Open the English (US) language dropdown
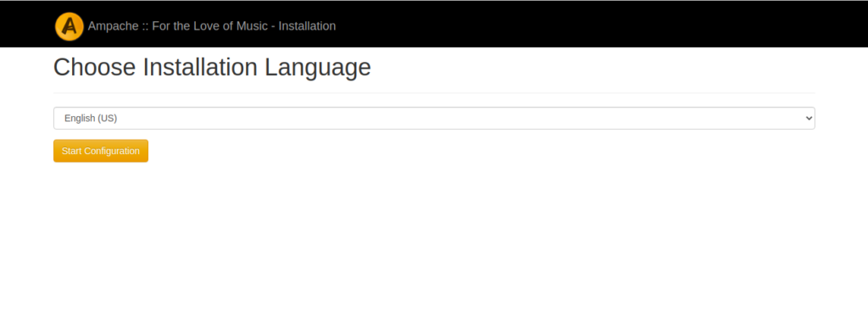Screen dimensions: 868x327 coord(434,118)
